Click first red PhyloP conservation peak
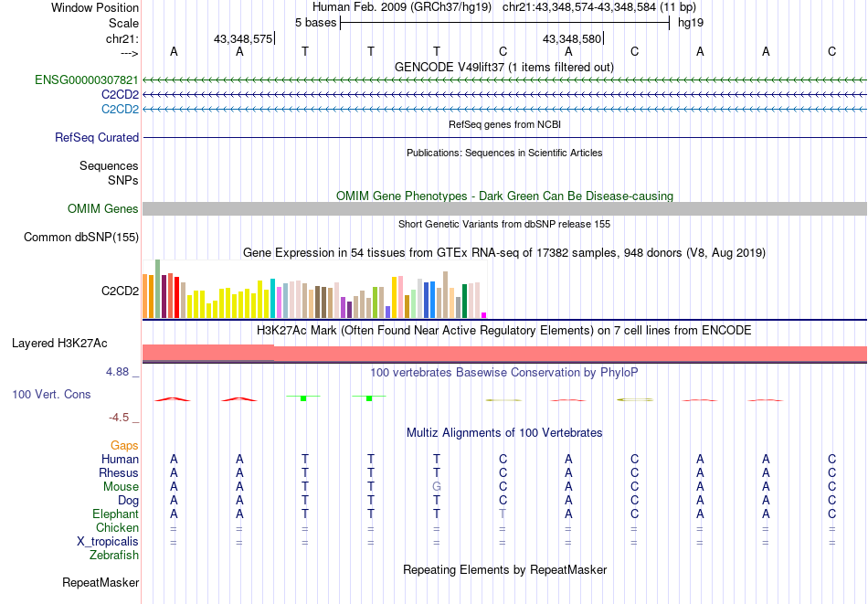This screenshot has height=604, width=868. pyautogui.click(x=174, y=399)
